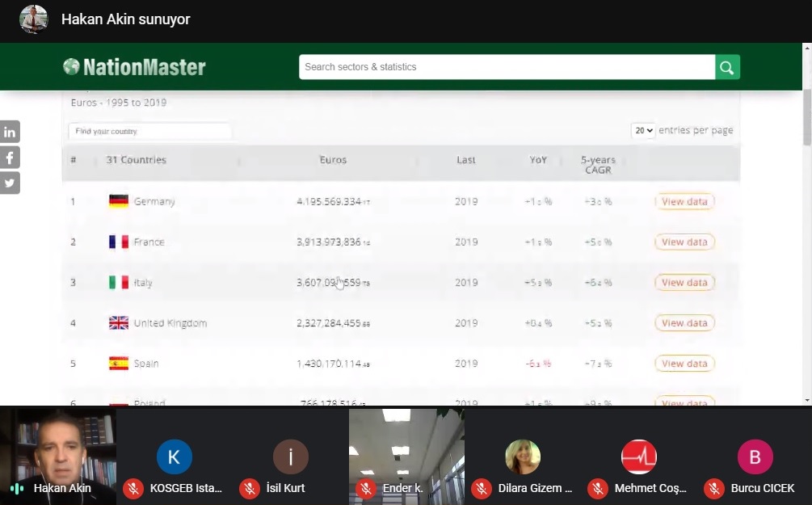Click the Spain country name
The height and width of the screenshot is (505, 812).
click(x=146, y=364)
